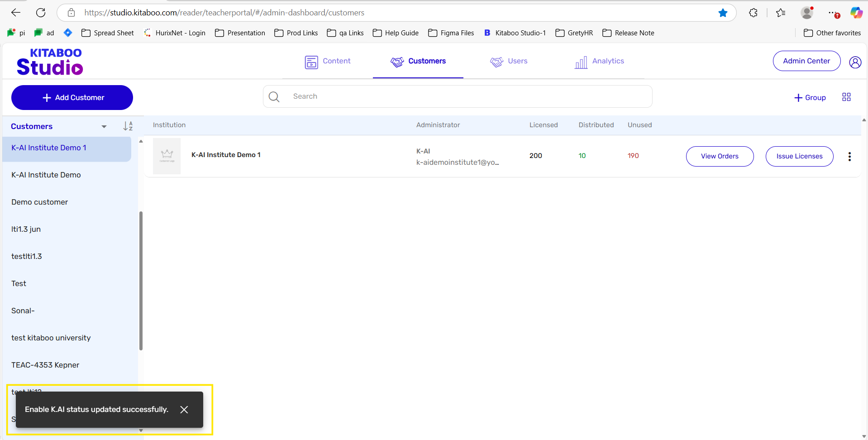Click the Issue Licenses button
This screenshot has width=868, height=440.
click(x=799, y=156)
